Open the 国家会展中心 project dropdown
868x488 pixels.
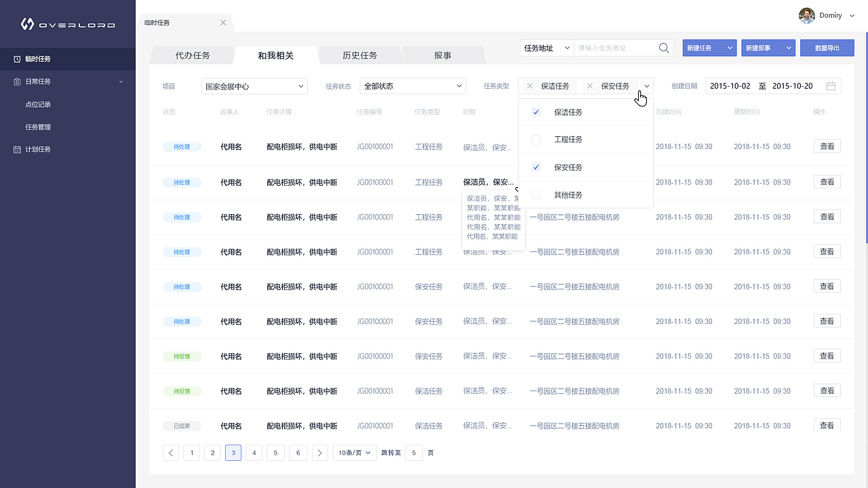pos(254,85)
